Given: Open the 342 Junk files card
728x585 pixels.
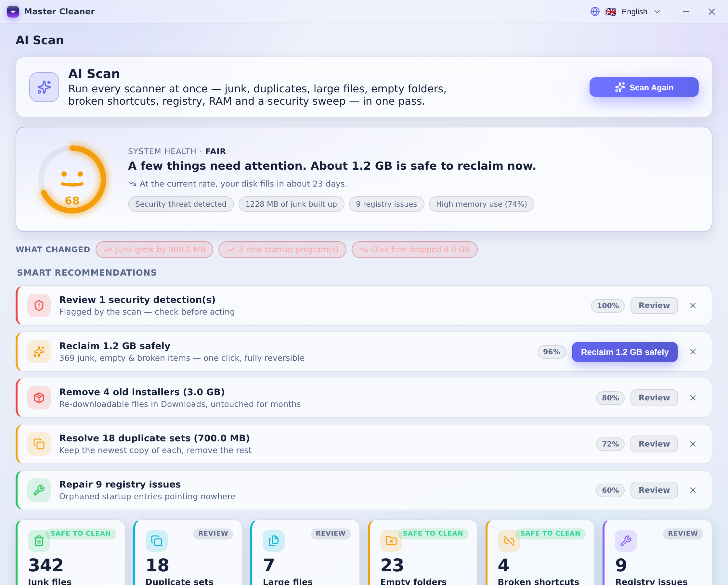Looking at the screenshot, I should click(71, 553).
